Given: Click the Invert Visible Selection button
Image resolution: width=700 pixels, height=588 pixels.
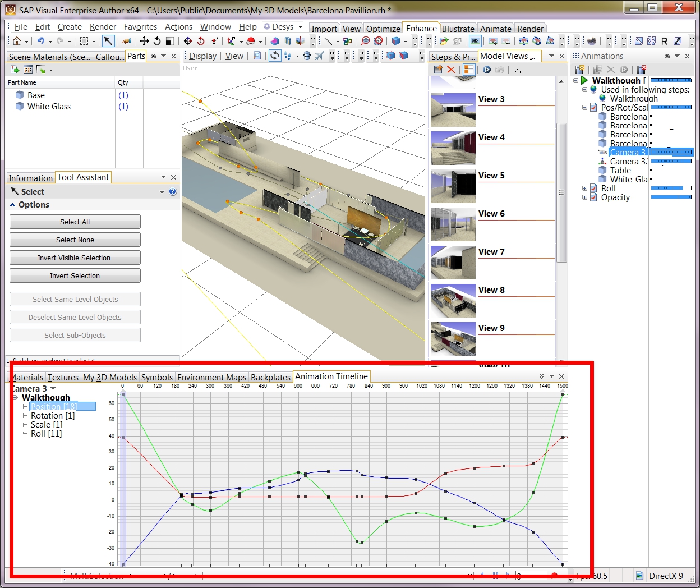Looking at the screenshot, I should (x=75, y=258).
